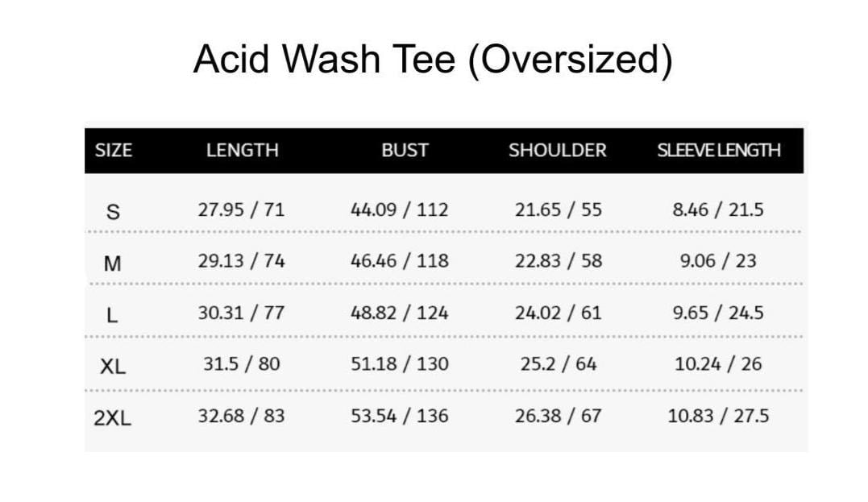Select the XL size row label
Screen dimensions: 868x502
113,366
